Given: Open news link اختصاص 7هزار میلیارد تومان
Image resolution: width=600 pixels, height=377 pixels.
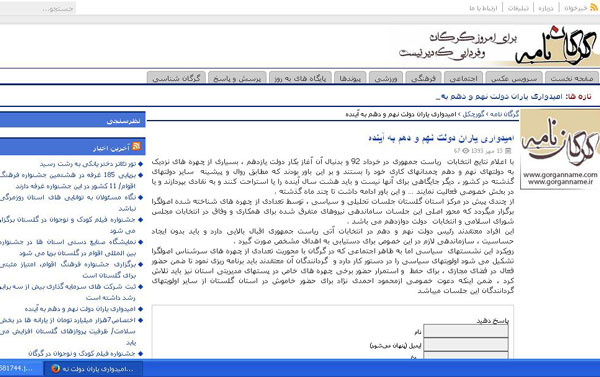Looking at the screenshot, I should 68,331.
